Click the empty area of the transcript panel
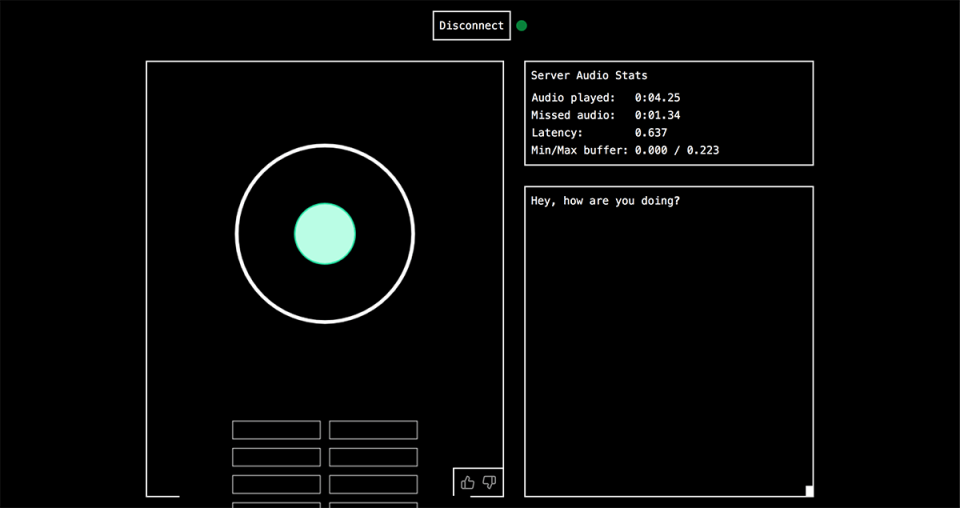This screenshot has height=508, width=960. point(668,350)
